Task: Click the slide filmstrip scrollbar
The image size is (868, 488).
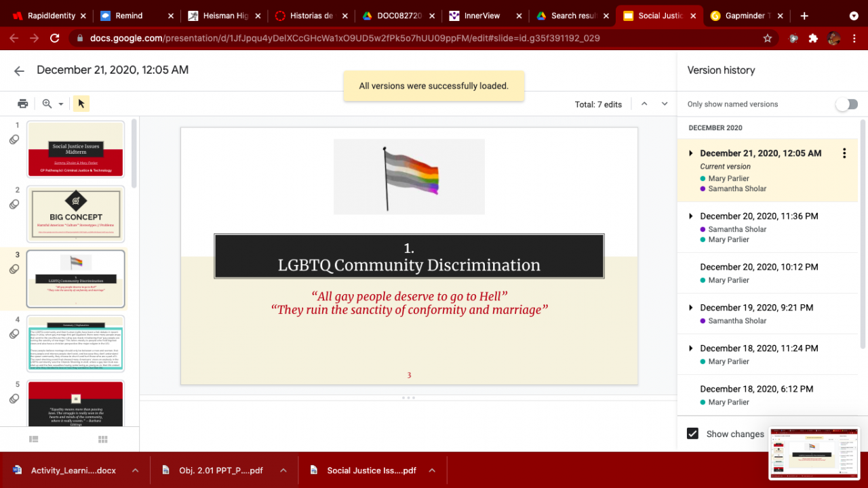Action: (134, 152)
